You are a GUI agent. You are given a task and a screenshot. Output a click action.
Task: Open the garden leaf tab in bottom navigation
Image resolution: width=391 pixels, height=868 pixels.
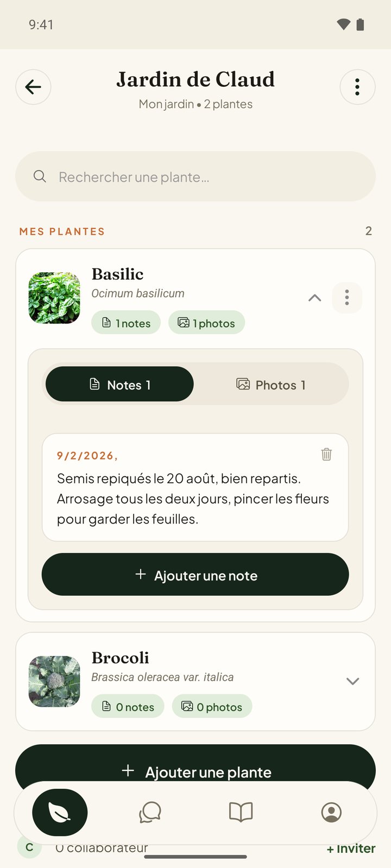(x=60, y=812)
